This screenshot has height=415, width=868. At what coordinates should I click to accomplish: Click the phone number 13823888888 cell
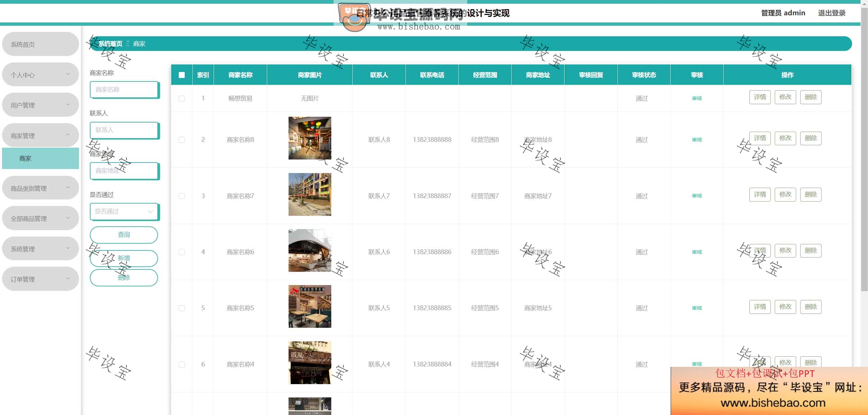pos(432,140)
